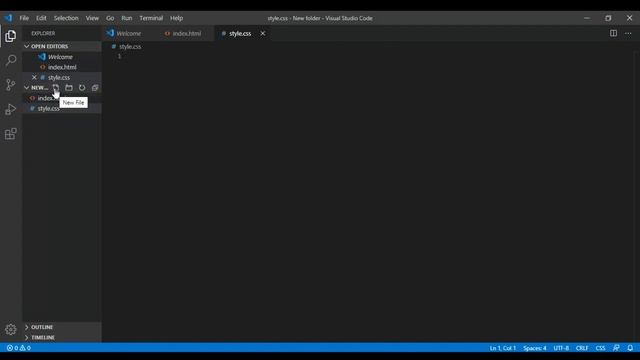Click the Explorer panel title
The width and height of the screenshot is (640, 360).
pos(43,33)
